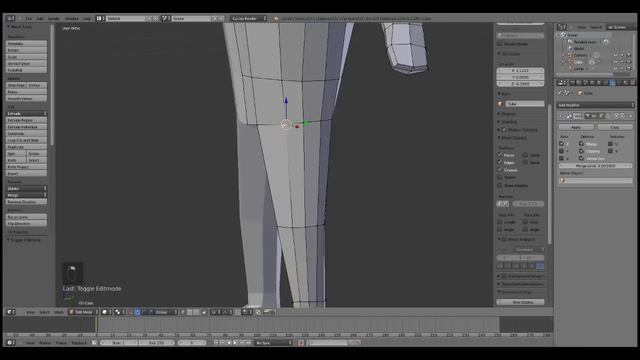This screenshot has width=640, height=360.
Task: Click the Merge Limit value slider
Action: (x=596, y=166)
